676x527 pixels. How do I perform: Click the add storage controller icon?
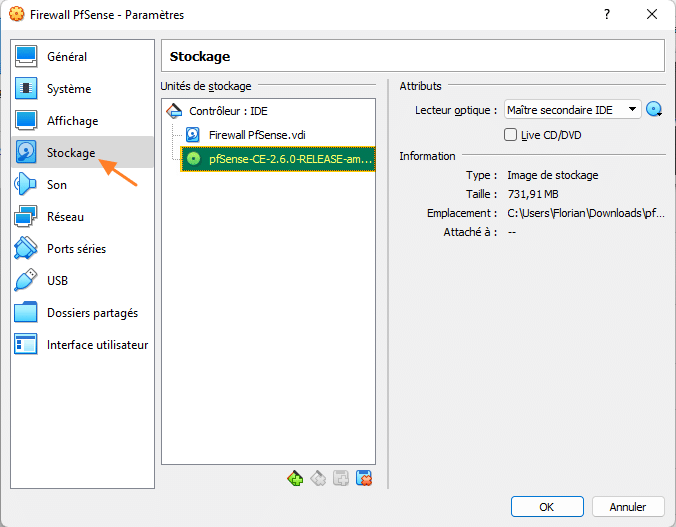tap(295, 478)
